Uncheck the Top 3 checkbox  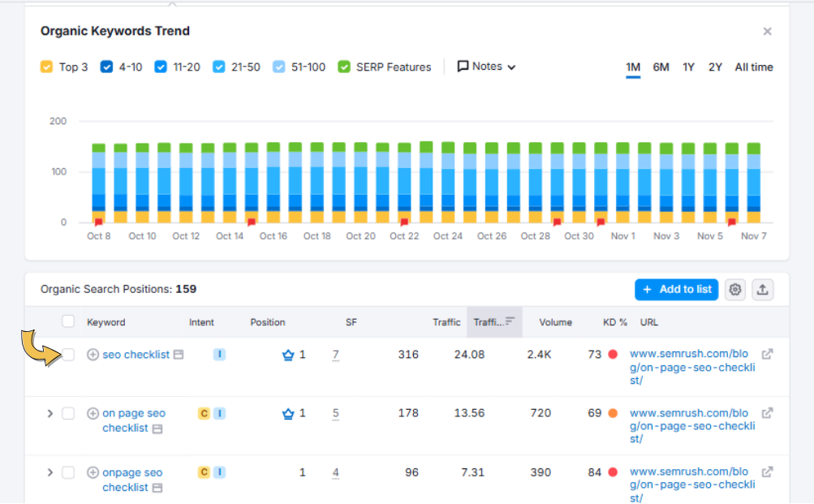pyautogui.click(x=47, y=67)
